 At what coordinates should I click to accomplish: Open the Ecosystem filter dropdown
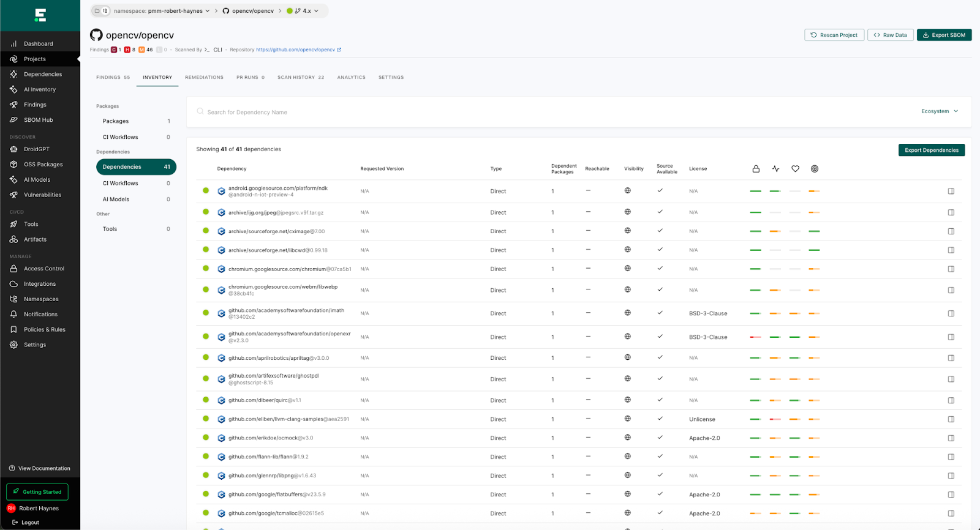pos(940,111)
